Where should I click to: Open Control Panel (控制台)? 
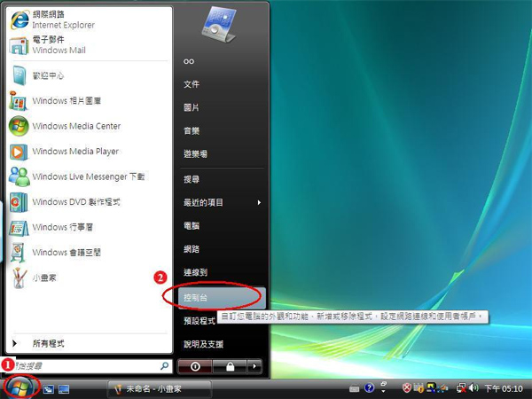197,296
